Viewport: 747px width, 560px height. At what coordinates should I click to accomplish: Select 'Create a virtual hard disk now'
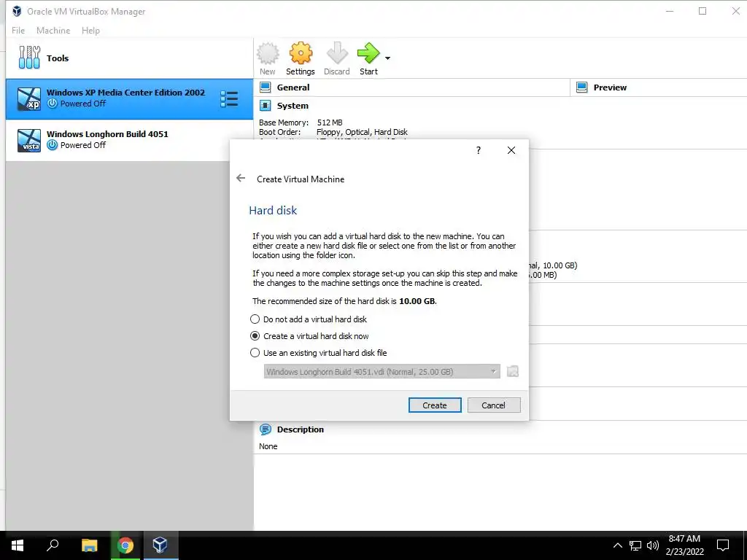pos(309,336)
